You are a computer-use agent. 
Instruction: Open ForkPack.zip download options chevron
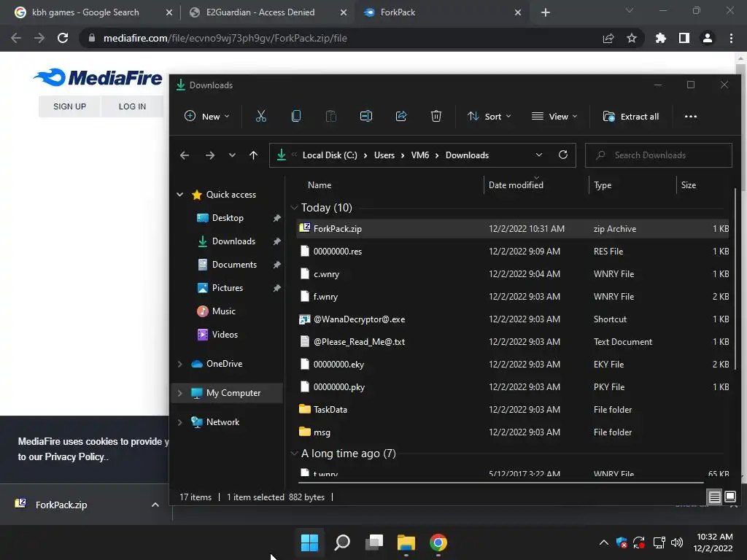click(155, 505)
